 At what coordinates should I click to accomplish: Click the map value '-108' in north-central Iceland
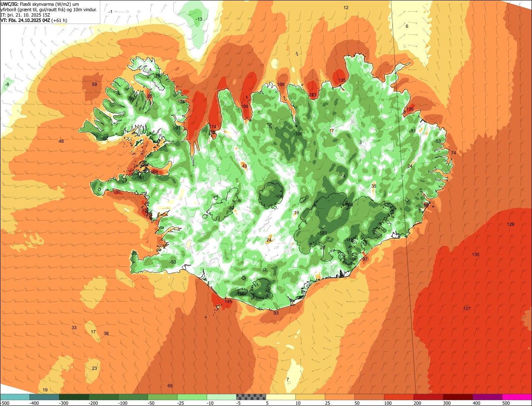tap(298, 134)
